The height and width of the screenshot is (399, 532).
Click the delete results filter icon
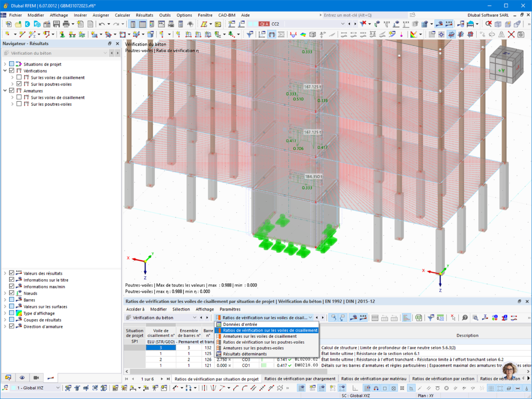coord(363,24)
